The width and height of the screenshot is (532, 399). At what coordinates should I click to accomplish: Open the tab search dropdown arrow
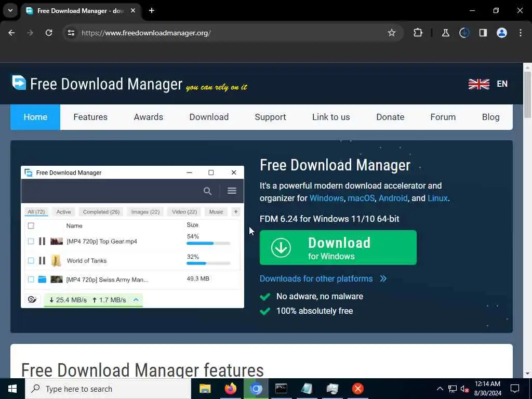point(10,10)
